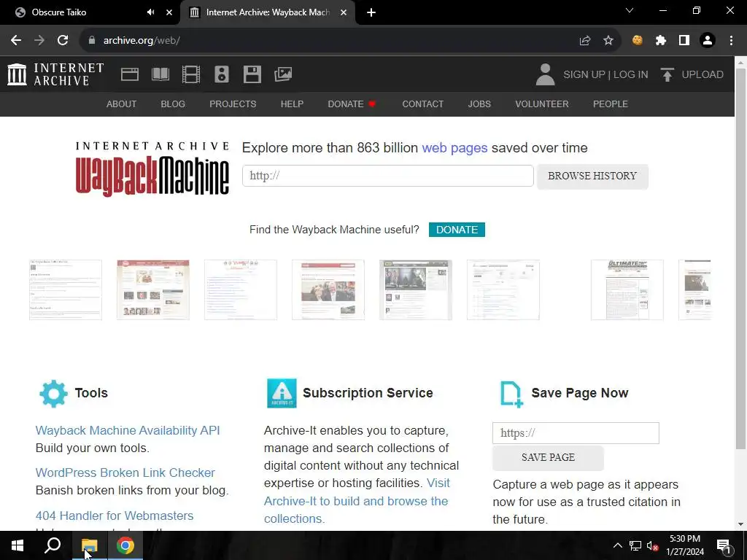Open the notifications action center
This screenshot has height=560, width=747.
(x=724, y=546)
